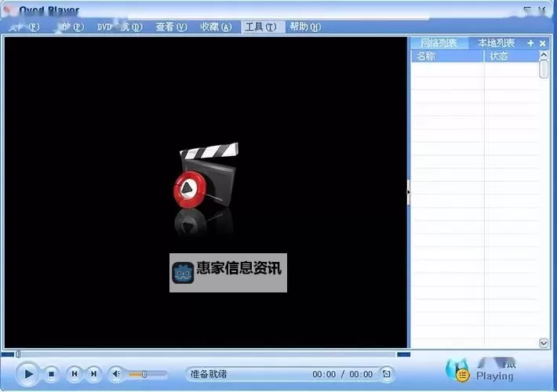Click the playback seek bar handle

(x=18, y=354)
